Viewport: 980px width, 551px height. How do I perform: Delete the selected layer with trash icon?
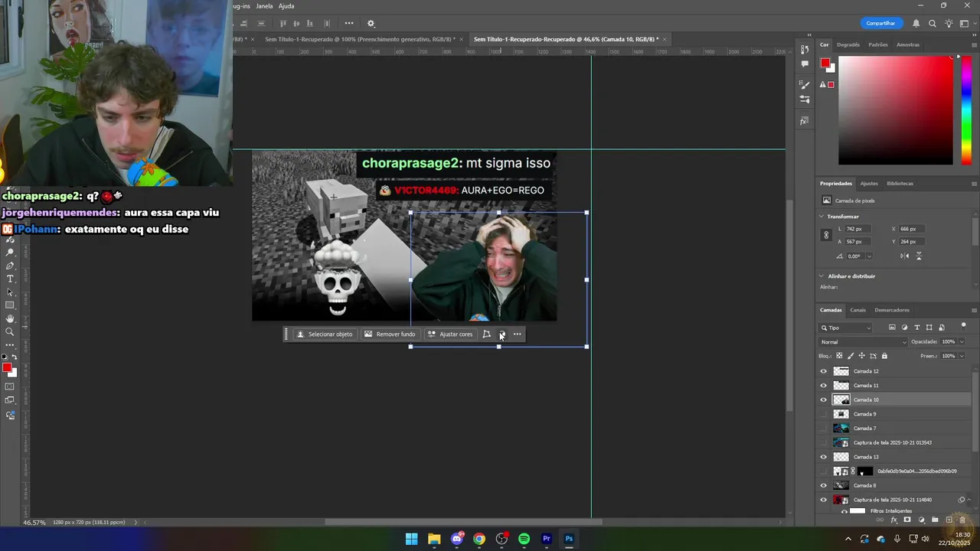pyautogui.click(x=963, y=520)
